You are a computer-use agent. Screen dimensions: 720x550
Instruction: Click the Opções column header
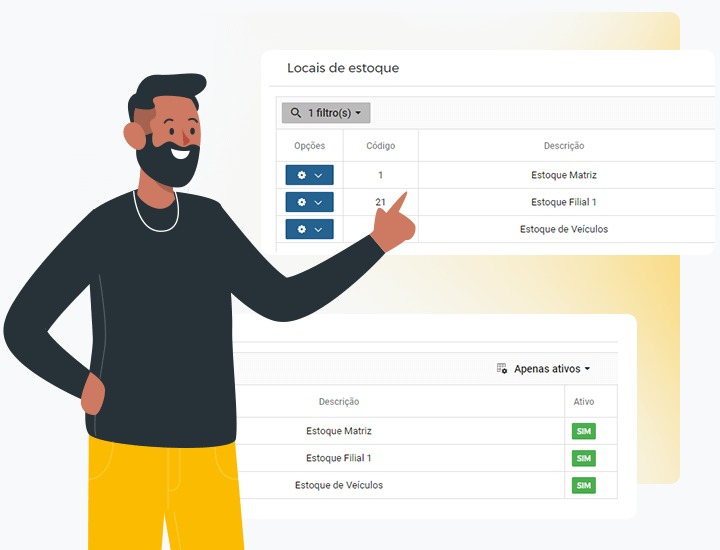(309, 146)
